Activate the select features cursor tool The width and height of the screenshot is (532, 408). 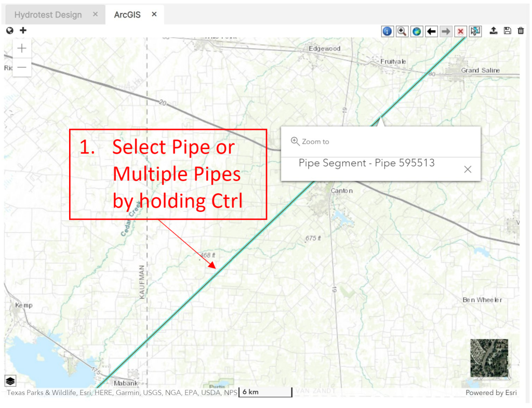[x=475, y=31]
